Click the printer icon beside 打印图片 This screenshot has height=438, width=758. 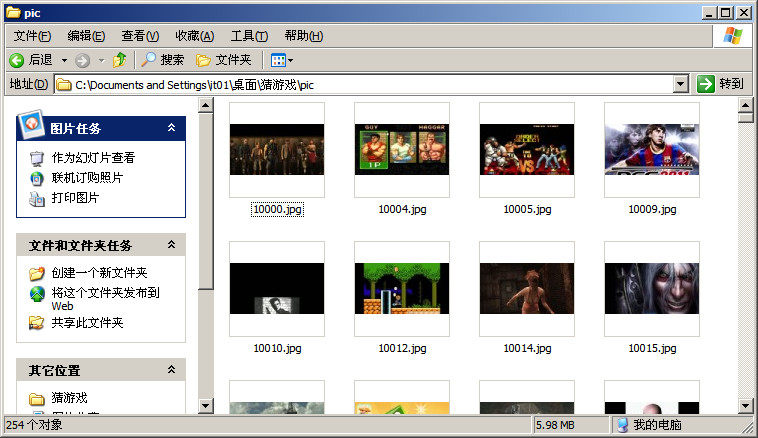tap(37, 199)
